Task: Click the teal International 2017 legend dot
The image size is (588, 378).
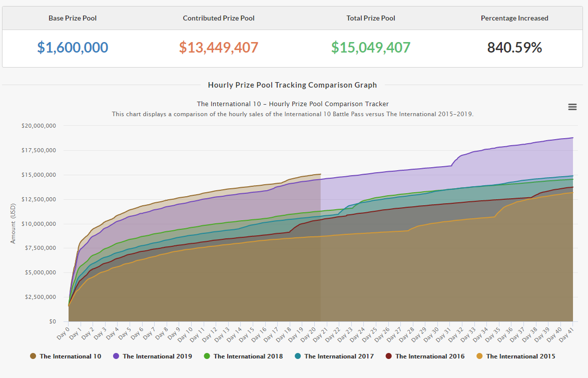Action: 298,356
